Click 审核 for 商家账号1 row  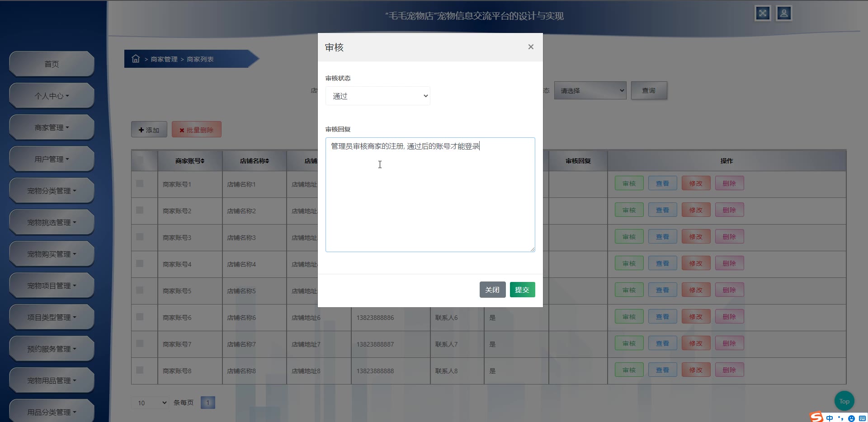pyautogui.click(x=629, y=183)
